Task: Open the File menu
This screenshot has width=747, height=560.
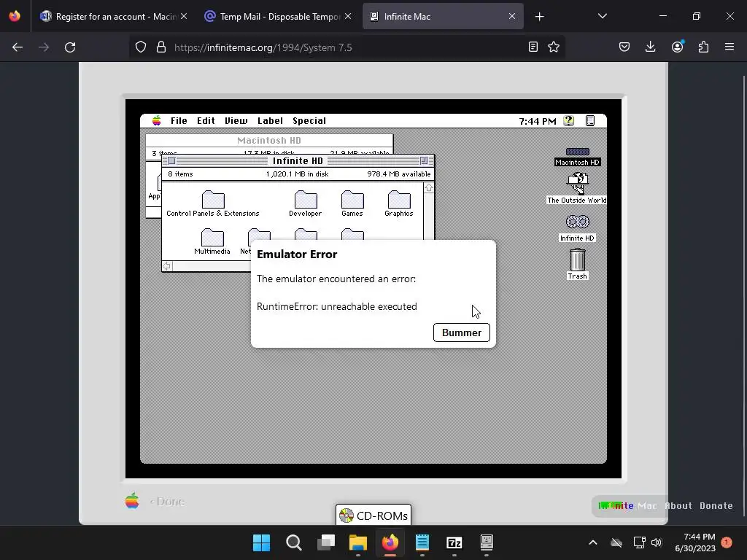Action: coord(179,120)
